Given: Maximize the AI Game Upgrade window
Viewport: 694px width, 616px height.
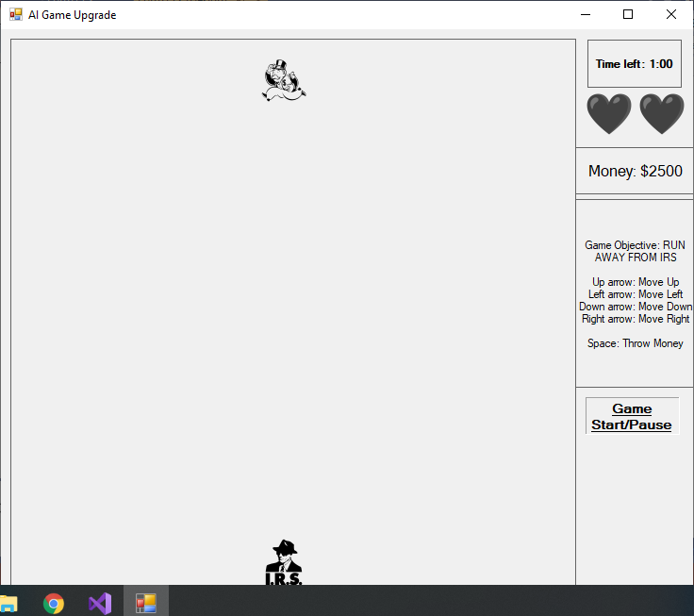Looking at the screenshot, I should (x=628, y=14).
